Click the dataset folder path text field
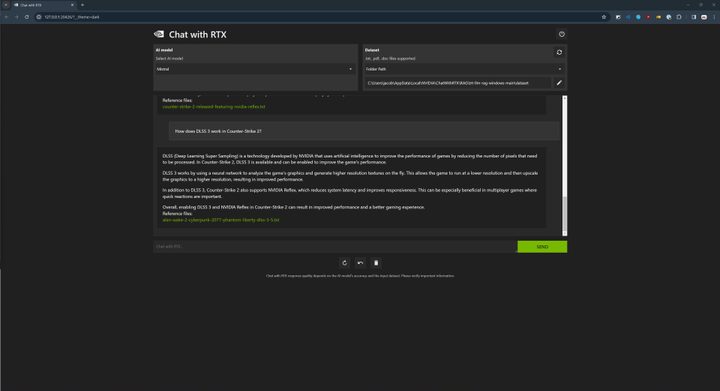Image resolution: width=720 pixels, height=391 pixels. coord(457,83)
